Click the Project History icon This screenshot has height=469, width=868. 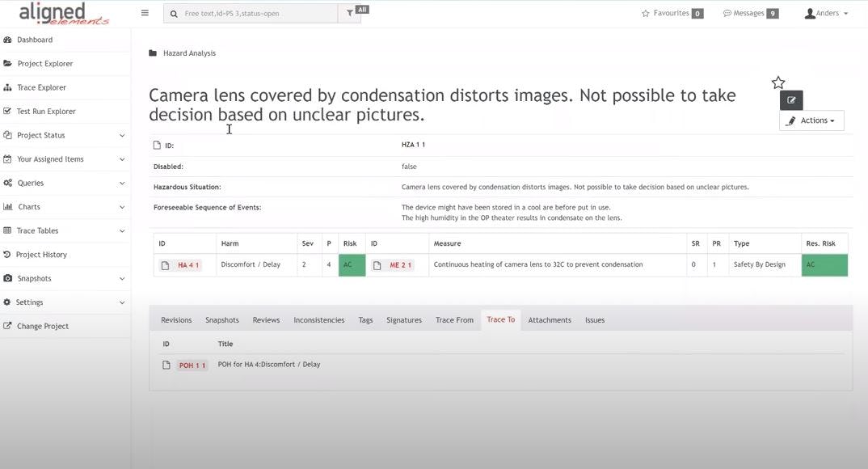pos(6,254)
